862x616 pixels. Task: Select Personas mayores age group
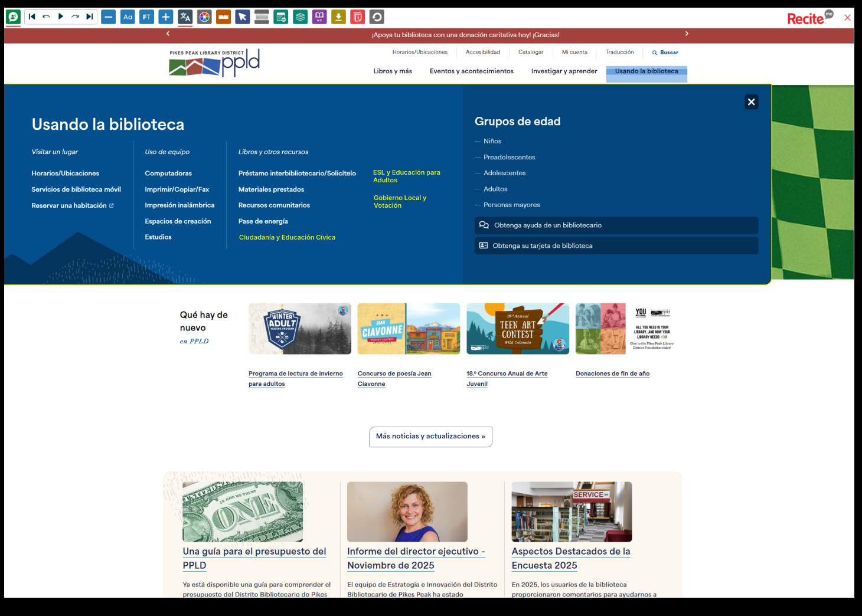coord(511,205)
